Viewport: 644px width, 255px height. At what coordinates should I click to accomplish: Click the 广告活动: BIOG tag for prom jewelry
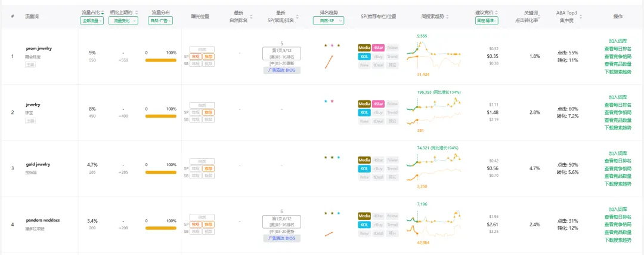click(x=281, y=70)
